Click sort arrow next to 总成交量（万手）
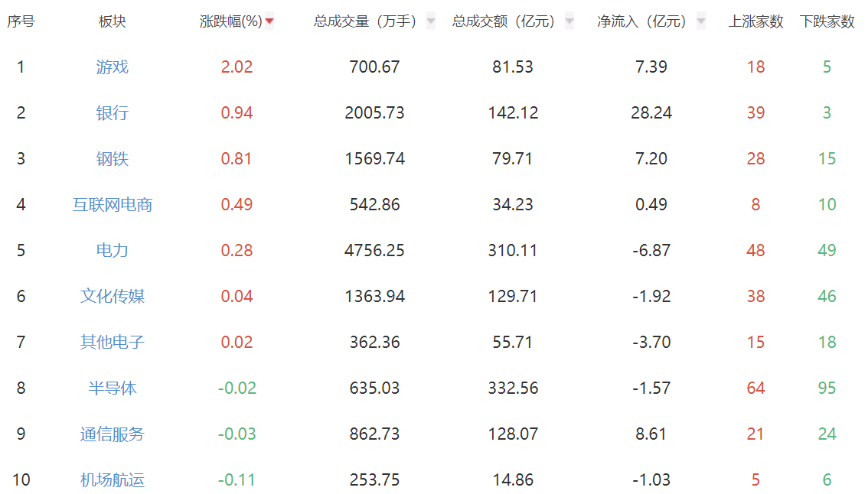This screenshot has height=494, width=868. (431, 22)
